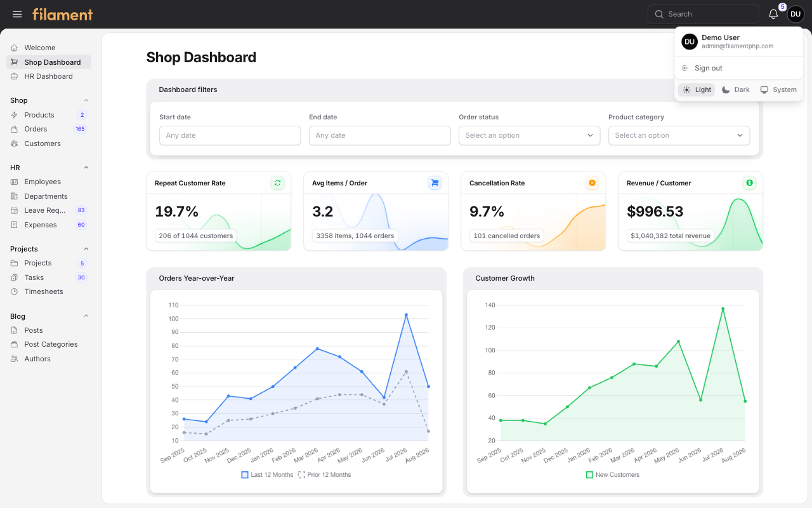Image resolution: width=812 pixels, height=508 pixels.
Task: Click the Jul 2026 peak point on Orders chart
Action: click(406, 314)
